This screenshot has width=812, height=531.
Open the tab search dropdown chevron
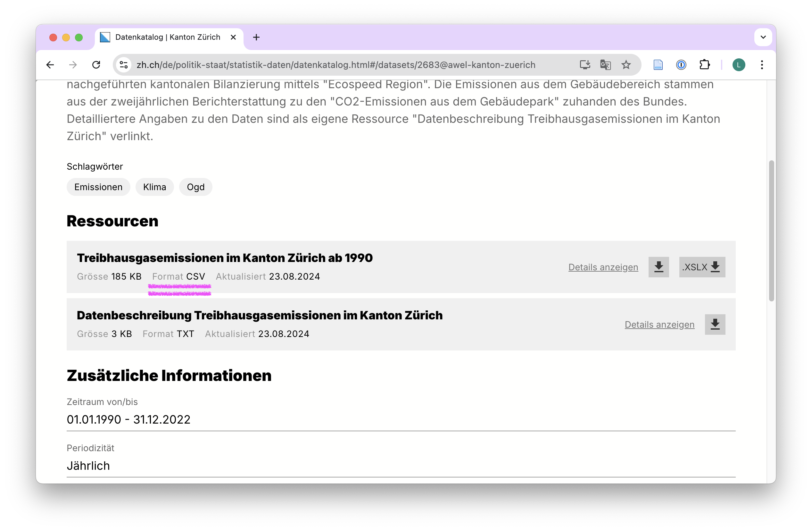pyautogui.click(x=763, y=37)
